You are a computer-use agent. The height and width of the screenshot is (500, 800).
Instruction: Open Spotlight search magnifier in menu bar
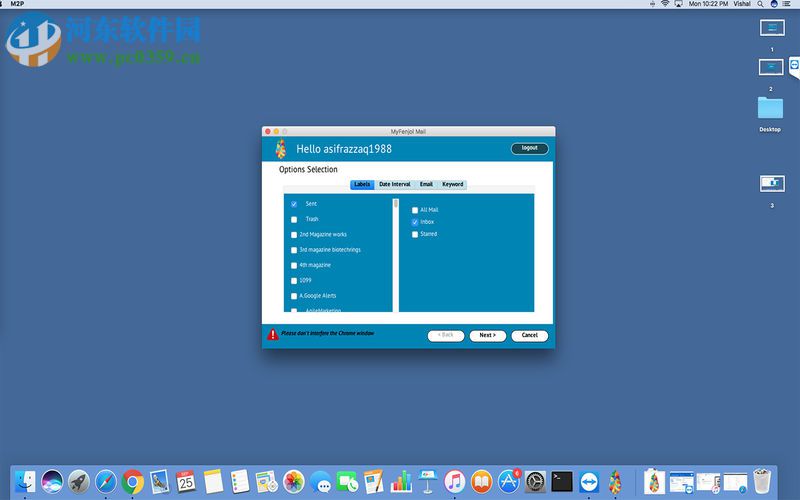(760, 4)
